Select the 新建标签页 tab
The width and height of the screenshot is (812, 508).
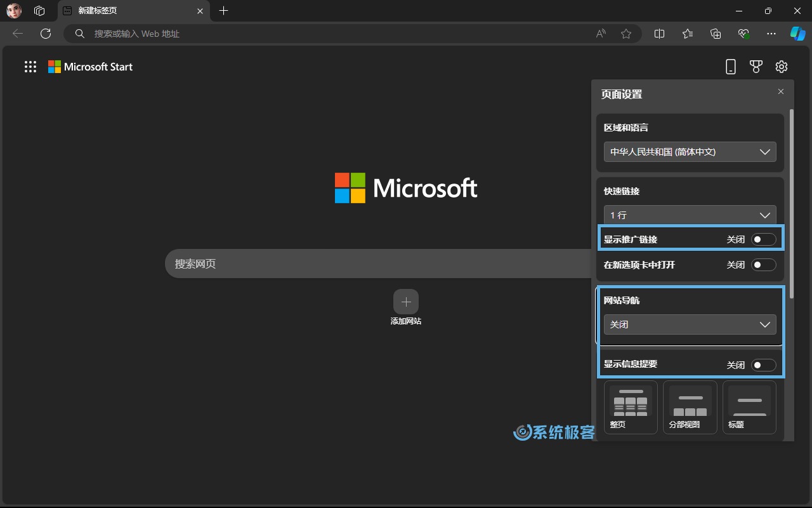pos(134,11)
